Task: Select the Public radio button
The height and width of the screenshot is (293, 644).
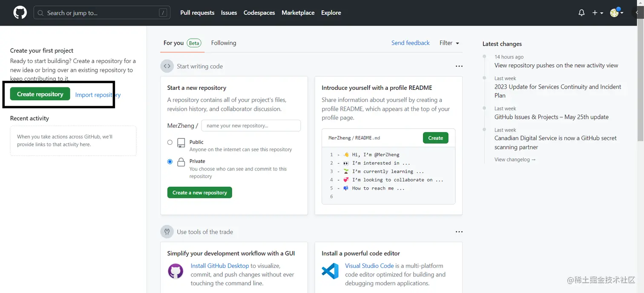Action: 170,142
